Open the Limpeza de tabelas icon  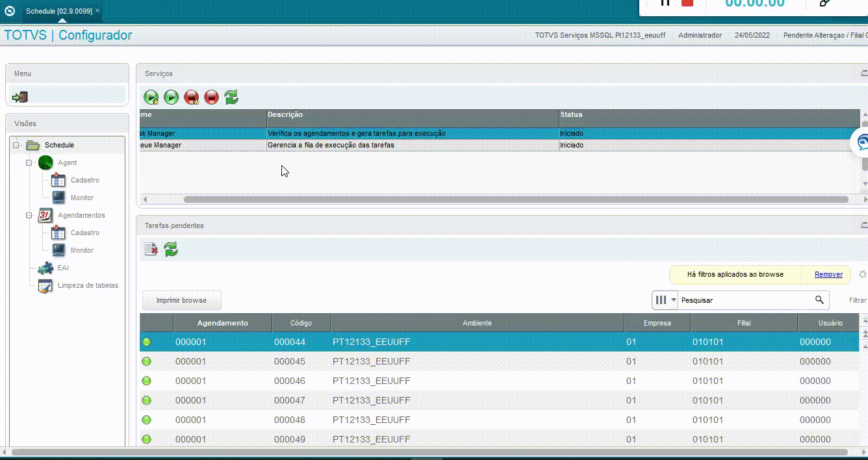45,285
